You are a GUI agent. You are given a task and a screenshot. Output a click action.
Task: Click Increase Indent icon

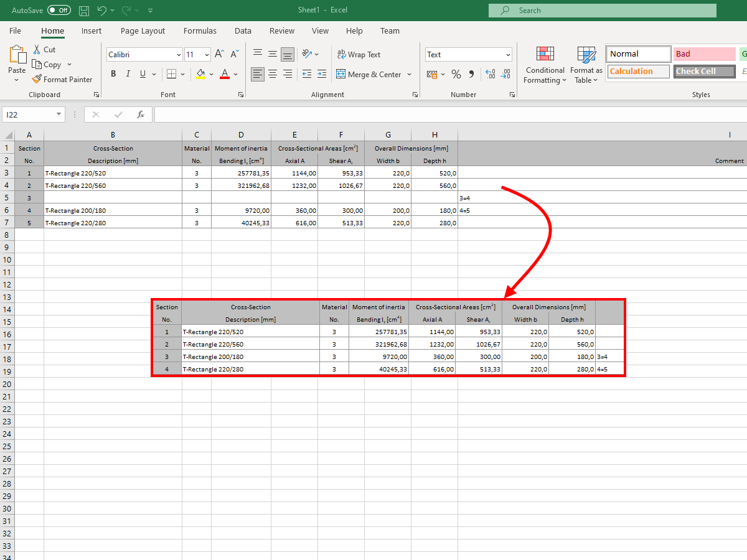(x=322, y=74)
